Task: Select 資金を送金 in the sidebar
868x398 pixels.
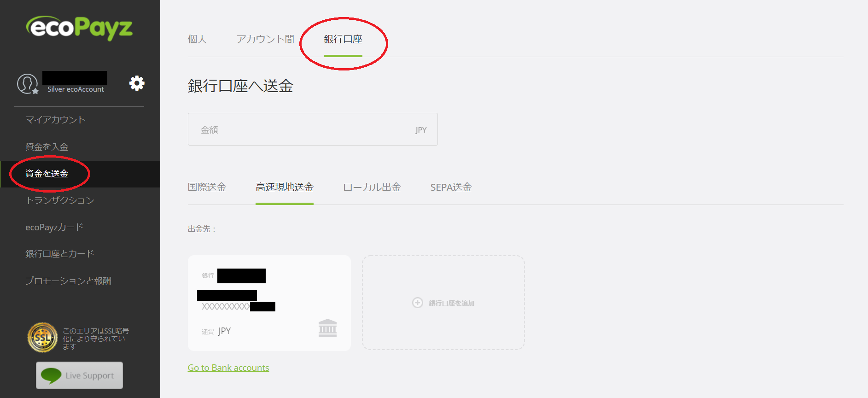Action: pyautogui.click(x=47, y=174)
